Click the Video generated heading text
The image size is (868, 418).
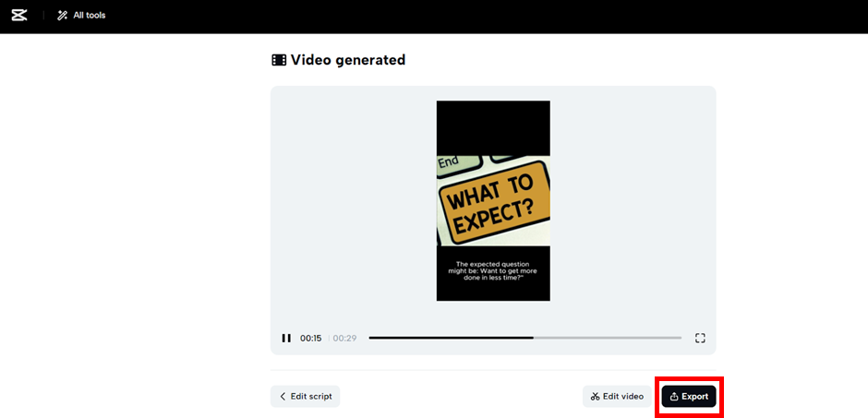pyautogui.click(x=348, y=60)
